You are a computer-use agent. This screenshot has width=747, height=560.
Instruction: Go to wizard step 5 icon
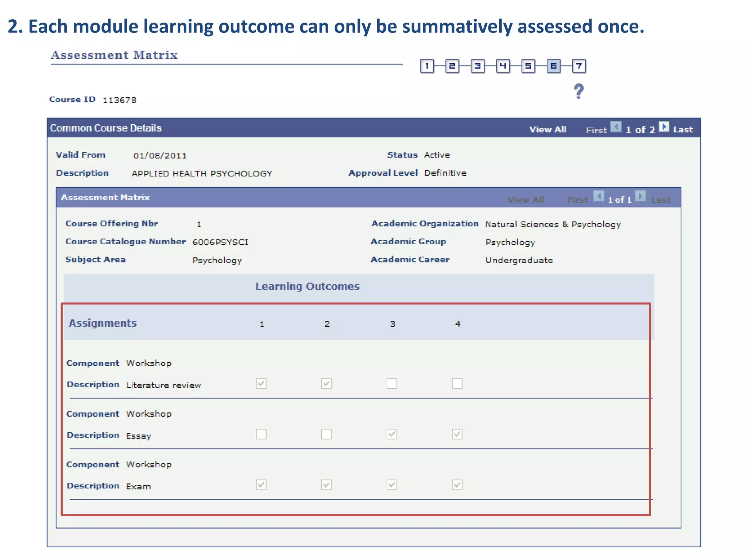point(528,66)
